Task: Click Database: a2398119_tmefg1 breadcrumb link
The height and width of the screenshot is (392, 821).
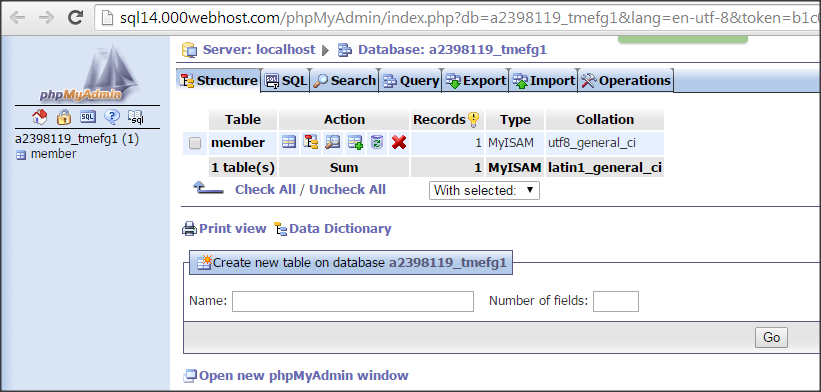Action: [x=452, y=50]
